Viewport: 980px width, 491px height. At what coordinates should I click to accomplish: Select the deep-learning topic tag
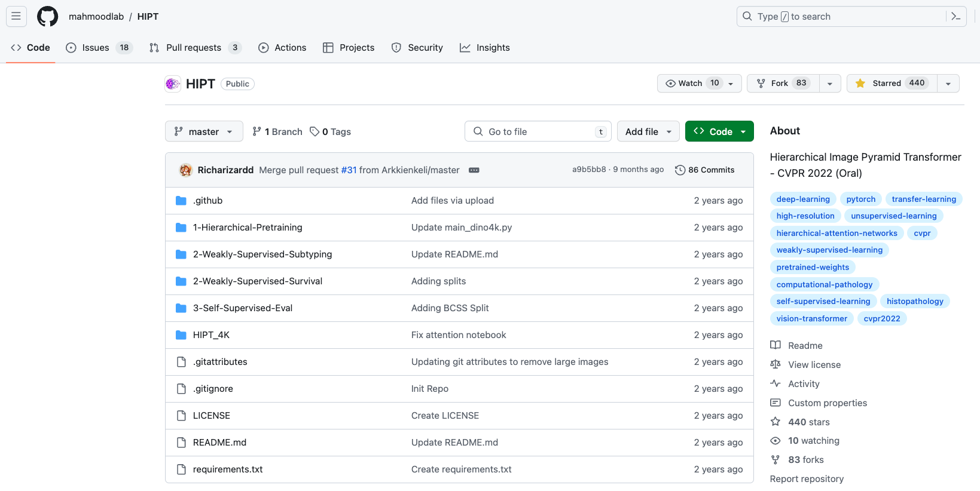click(803, 199)
